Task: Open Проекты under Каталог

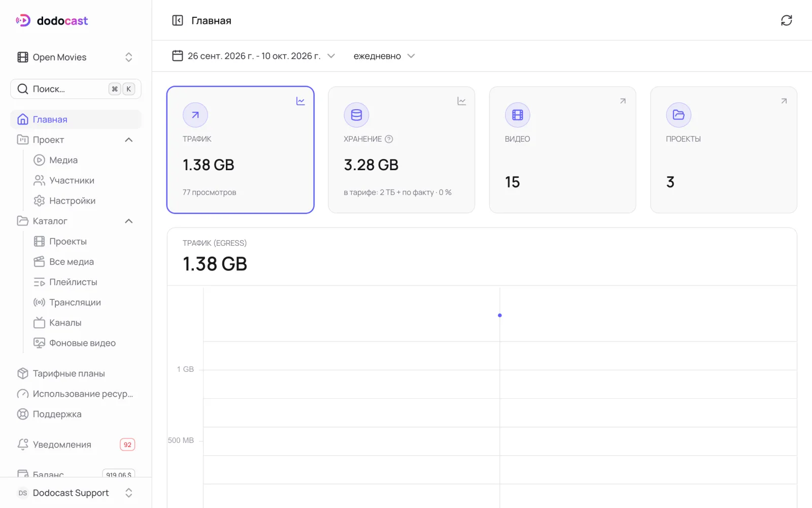Action: 84,241
